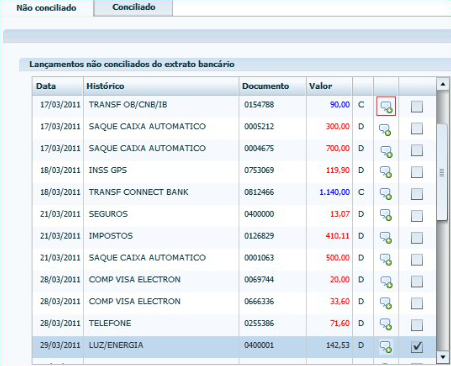The height and width of the screenshot is (366, 451).
Task: Click add icon in row with document 0005212
Action: click(385, 130)
